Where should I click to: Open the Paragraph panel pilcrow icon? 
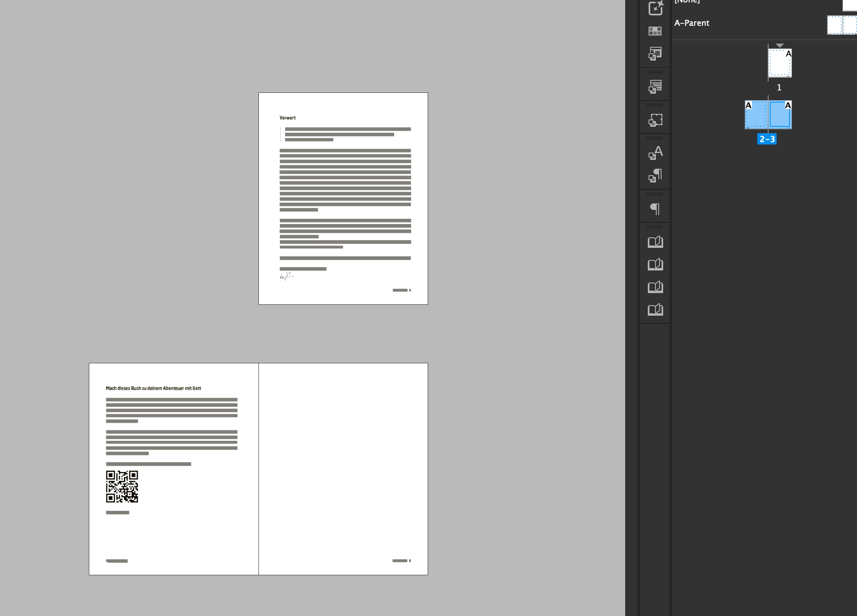click(655, 209)
